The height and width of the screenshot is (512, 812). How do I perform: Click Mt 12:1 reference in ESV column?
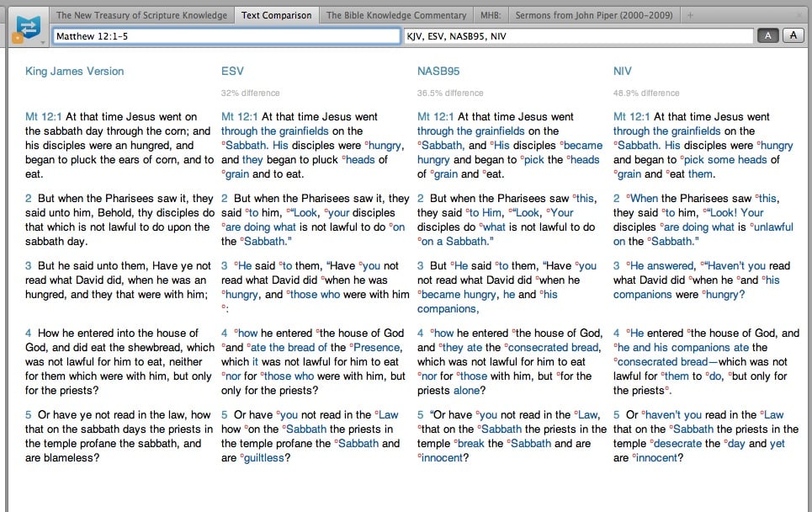click(x=239, y=116)
